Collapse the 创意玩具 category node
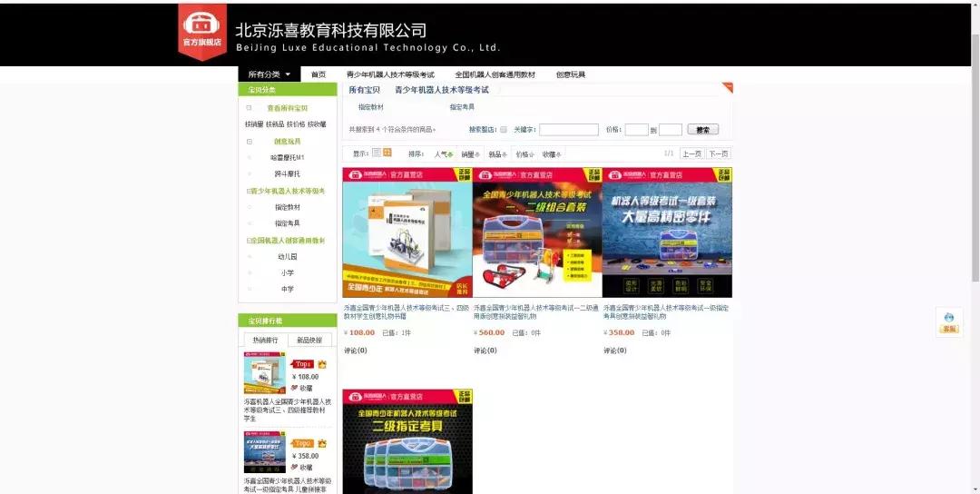Image resolution: width=980 pixels, height=494 pixels. point(250,142)
